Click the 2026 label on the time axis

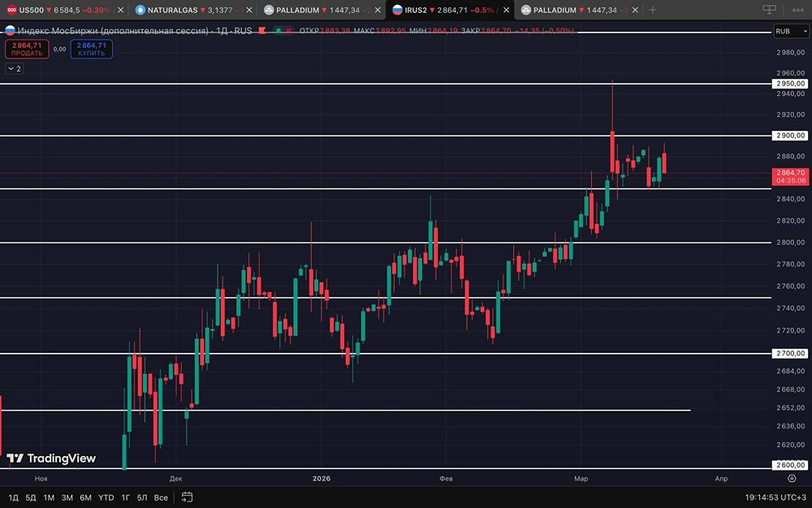click(x=321, y=479)
